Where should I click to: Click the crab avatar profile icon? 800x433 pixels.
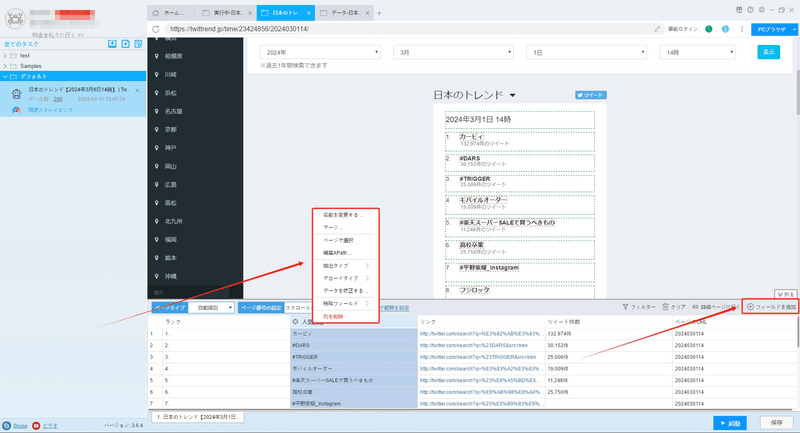[x=15, y=19]
